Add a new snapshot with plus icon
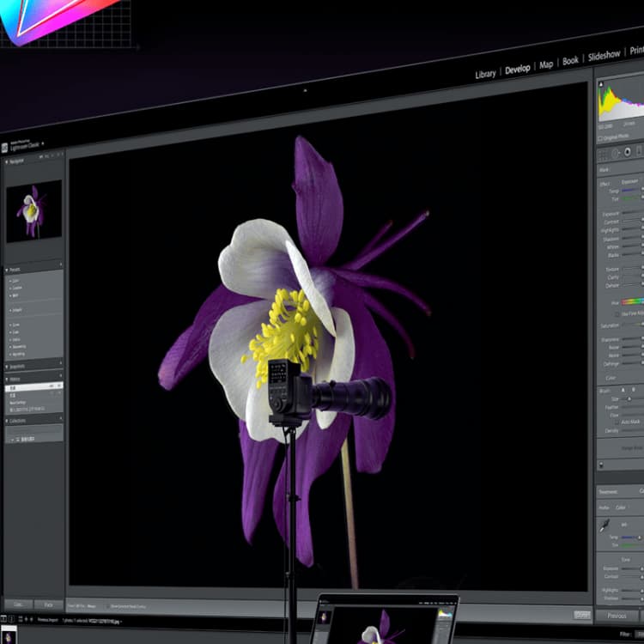The height and width of the screenshot is (644, 644). click(61, 363)
